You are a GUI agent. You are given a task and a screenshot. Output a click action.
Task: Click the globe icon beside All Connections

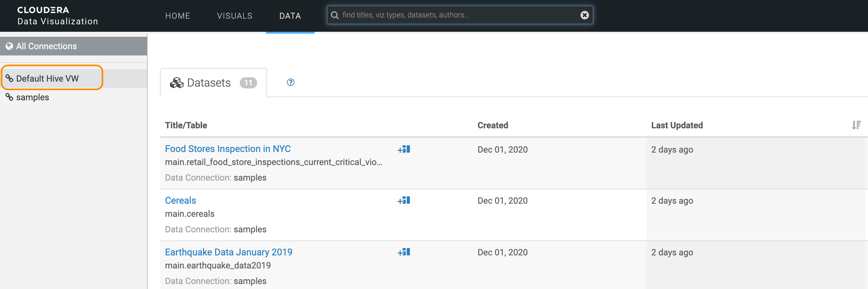click(9, 46)
